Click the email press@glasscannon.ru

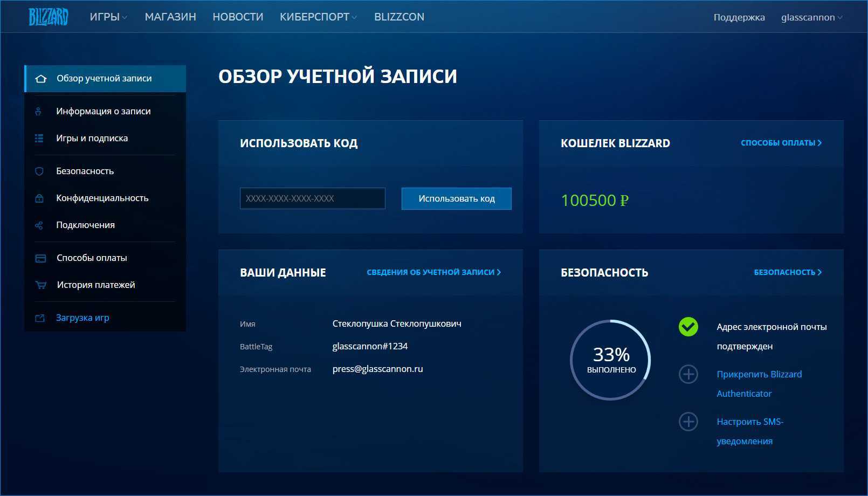[377, 369]
